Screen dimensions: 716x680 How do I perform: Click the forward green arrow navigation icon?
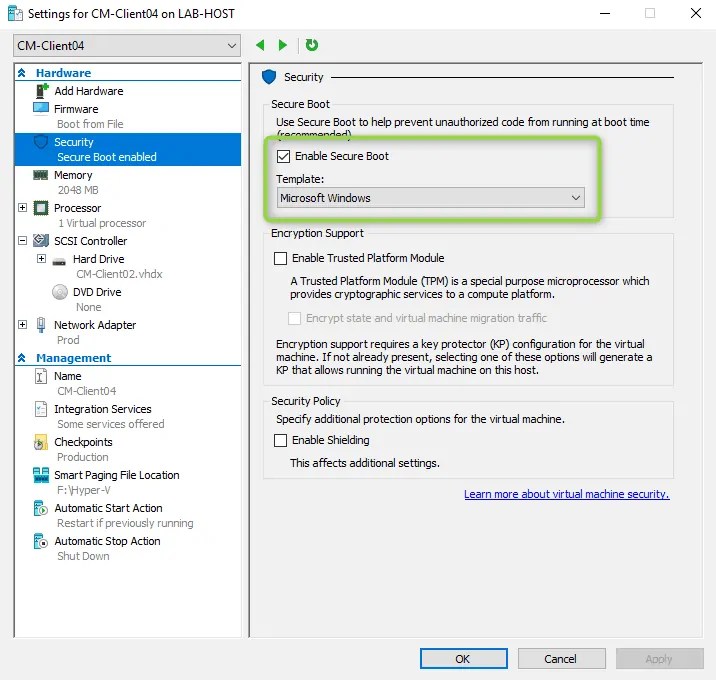pyautogui.click(x=283, y=45)
